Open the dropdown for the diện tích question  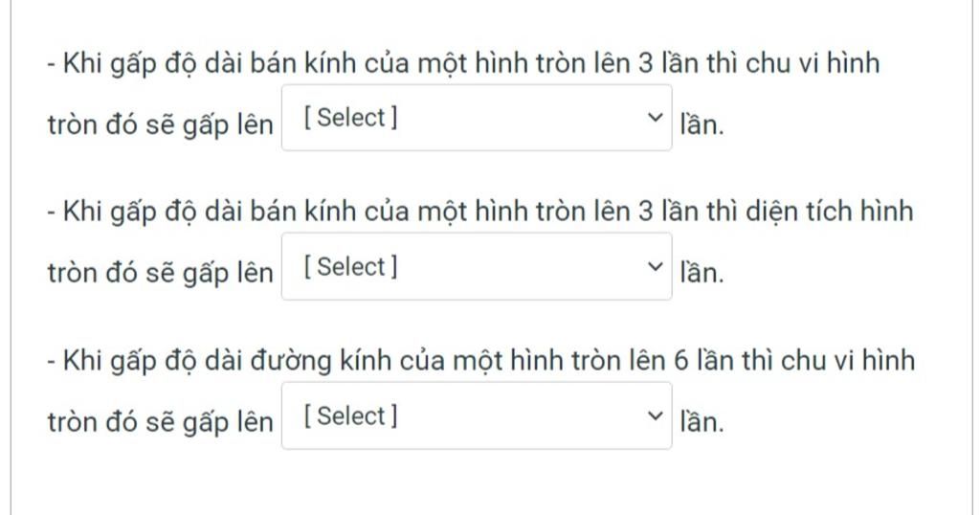point(477,266)
